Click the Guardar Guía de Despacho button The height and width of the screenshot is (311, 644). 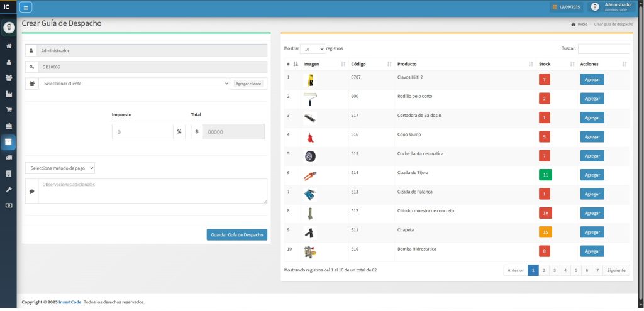tap(236, 234)
